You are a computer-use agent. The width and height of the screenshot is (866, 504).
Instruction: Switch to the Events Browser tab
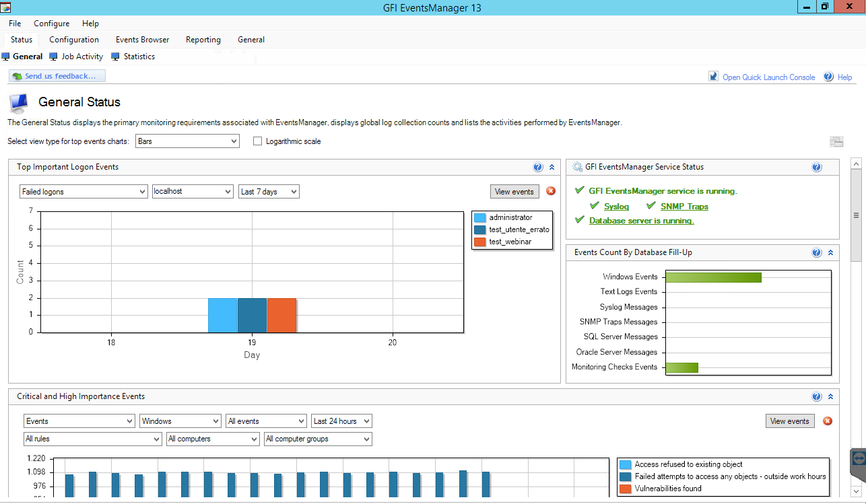coord(143,40)
